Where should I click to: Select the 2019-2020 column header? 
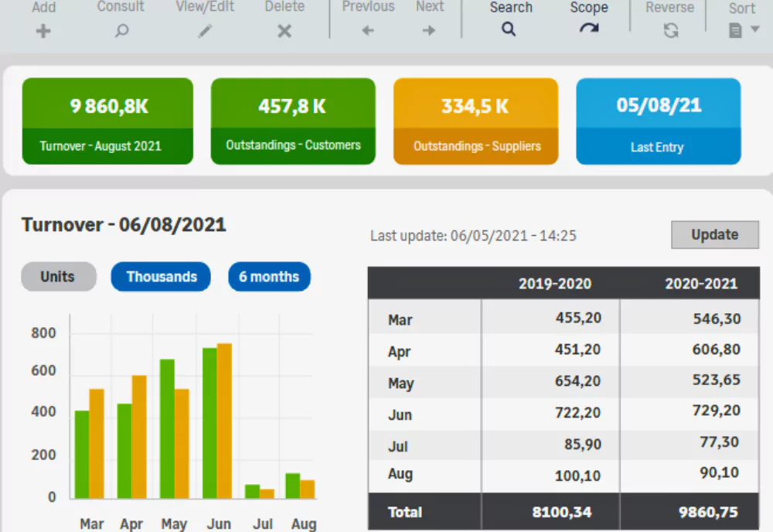click(x=554, y=284)
